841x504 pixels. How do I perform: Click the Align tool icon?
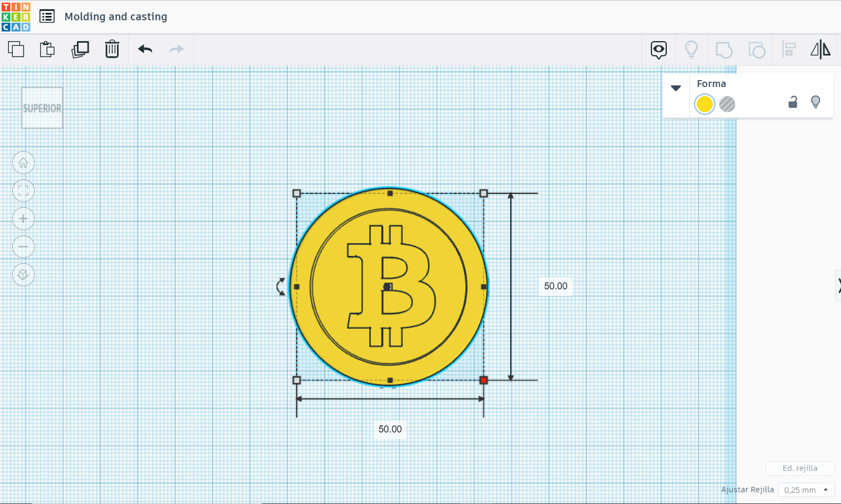tap(789, 50)
